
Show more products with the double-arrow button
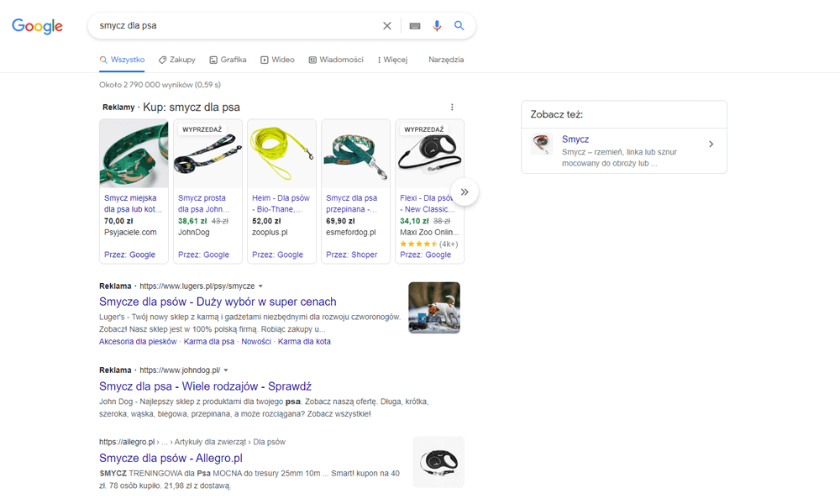pyautogui.click(x=465, y=192)
